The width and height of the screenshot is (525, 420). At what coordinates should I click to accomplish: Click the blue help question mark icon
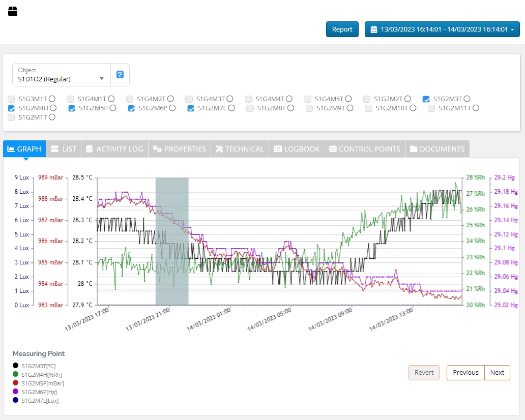120,75
